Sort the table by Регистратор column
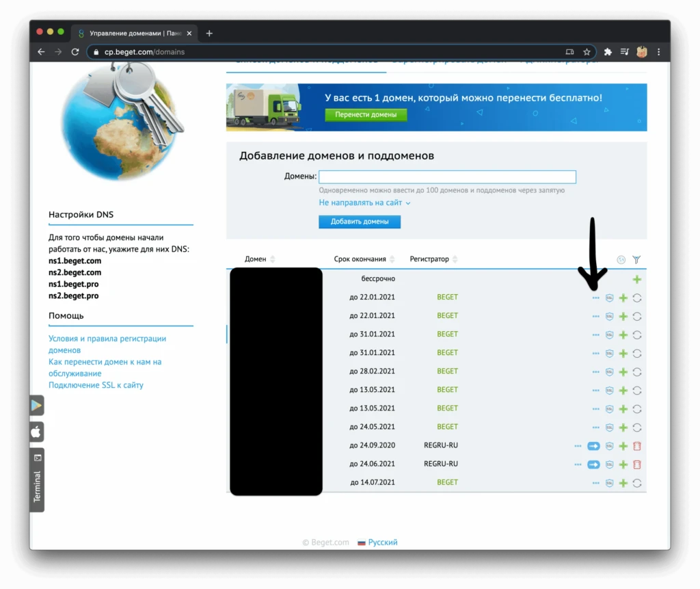 (433, 259)
